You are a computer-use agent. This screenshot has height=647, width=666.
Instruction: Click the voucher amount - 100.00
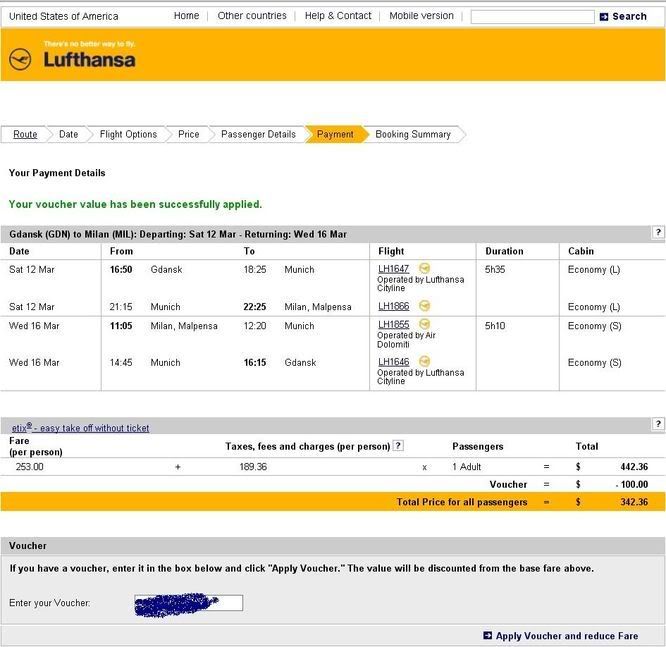point(632,484)
